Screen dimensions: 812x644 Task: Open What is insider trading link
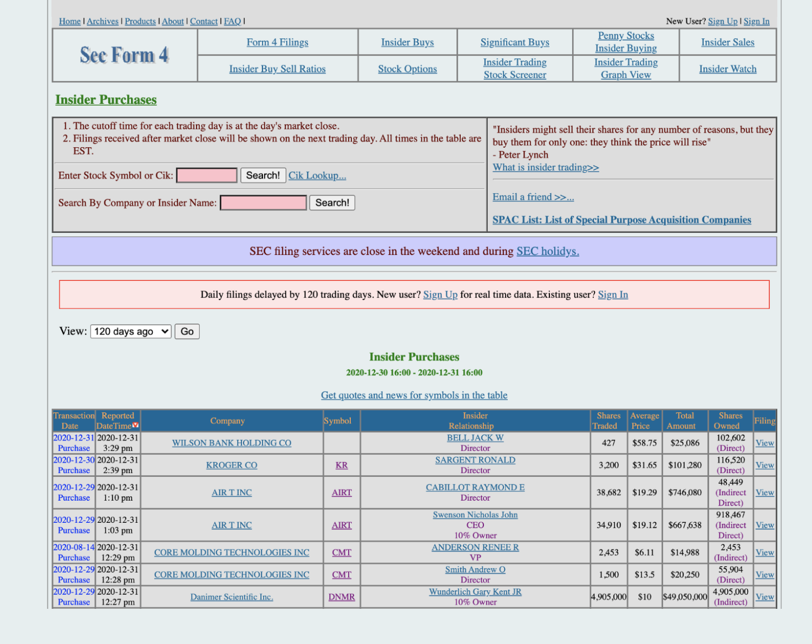[546, 167]
